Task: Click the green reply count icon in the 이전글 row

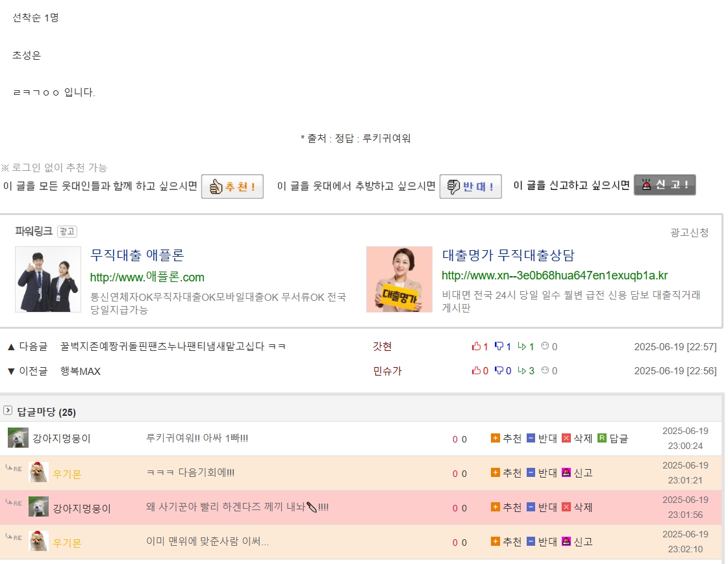Action: [522, 370]
